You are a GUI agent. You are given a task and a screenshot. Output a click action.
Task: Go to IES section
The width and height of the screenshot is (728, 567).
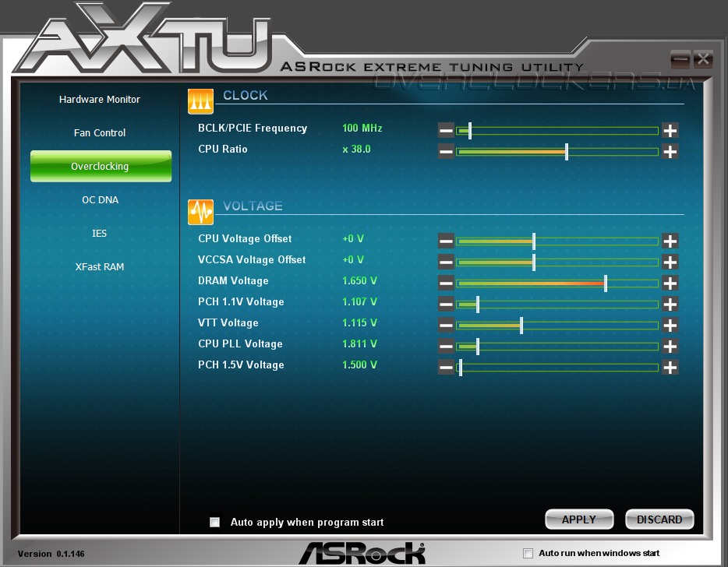click(99, 234)
